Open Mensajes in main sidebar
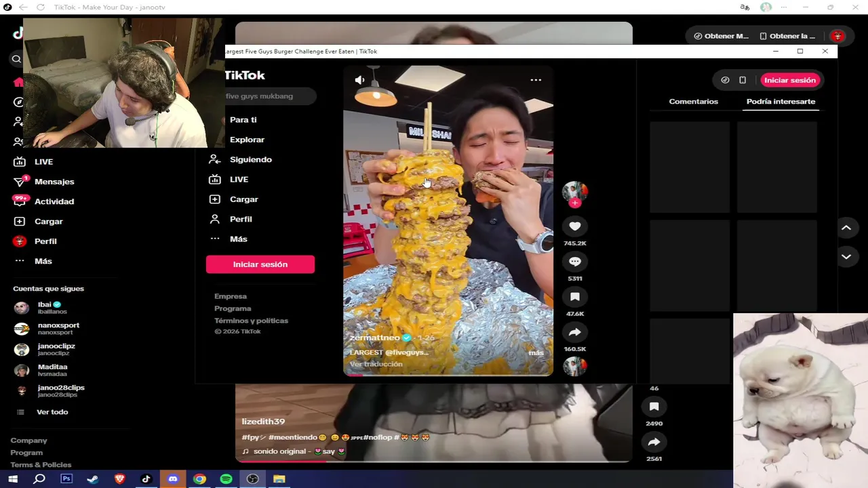The height and width of the screenshot is (488, 868). (x=44, y=182)
